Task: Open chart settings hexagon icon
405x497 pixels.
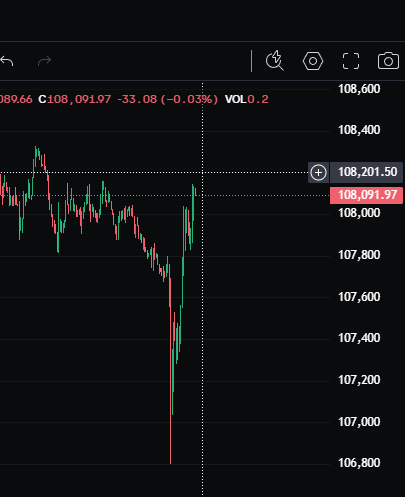Action: (313, 61)
